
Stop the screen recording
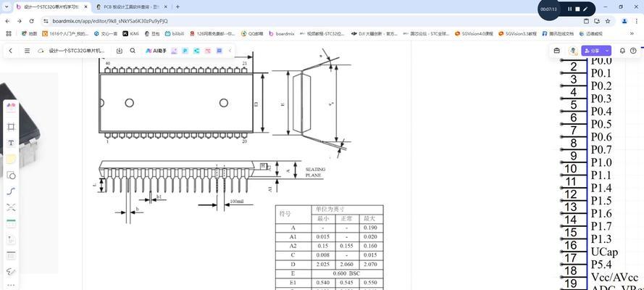577,9
